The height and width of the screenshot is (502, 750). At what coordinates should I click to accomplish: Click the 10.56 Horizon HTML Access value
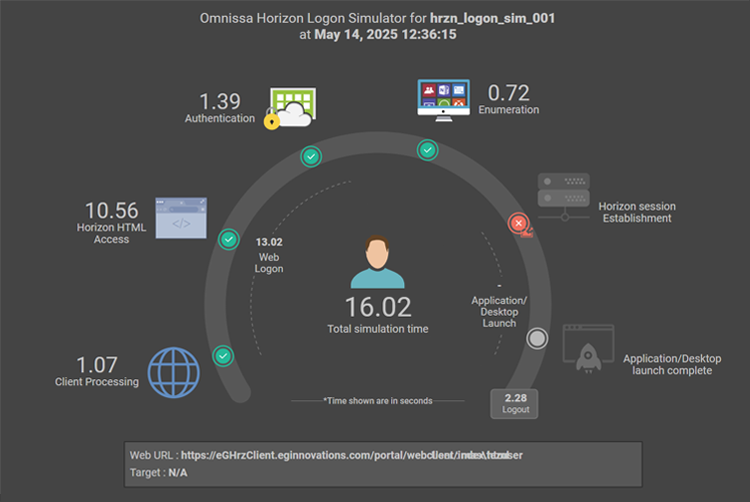[111, 210]
